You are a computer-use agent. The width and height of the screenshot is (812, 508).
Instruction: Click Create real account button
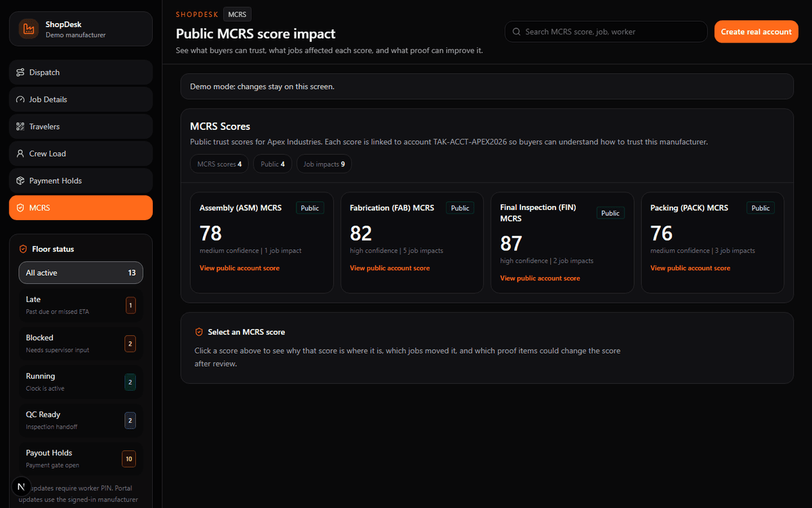coord(756,32)
